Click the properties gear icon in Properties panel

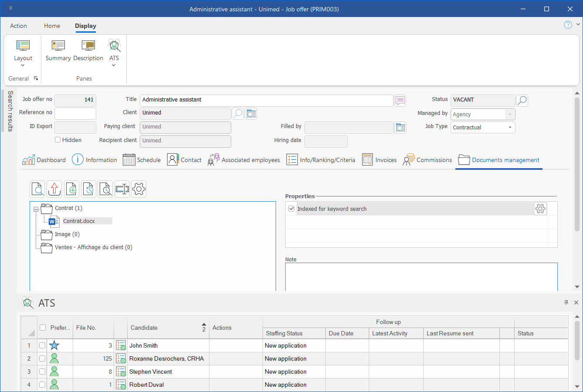tap(540, 209)
